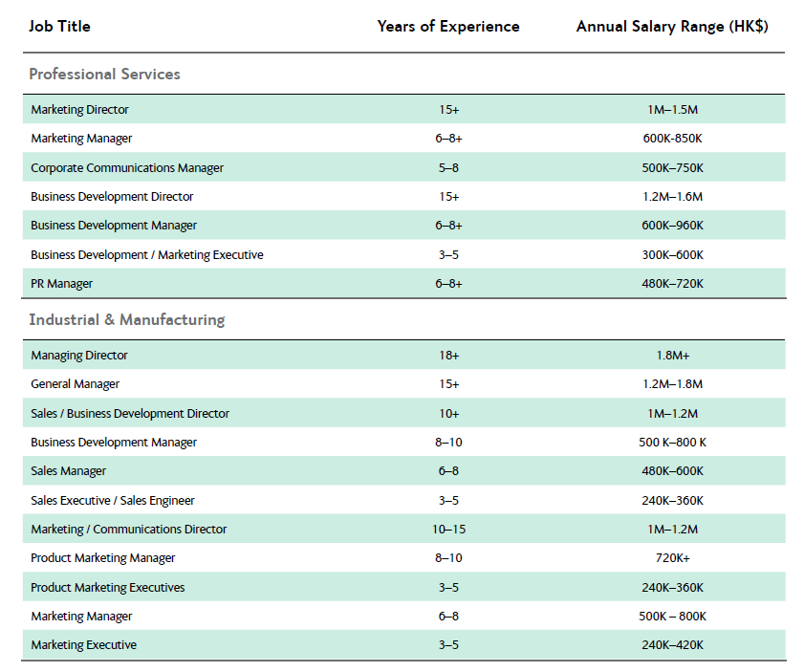The height and width of the screenshot is (672, 804).
Task: Click the Marketing Director job title
Action: pyautogui.click(x=79, y=109)
